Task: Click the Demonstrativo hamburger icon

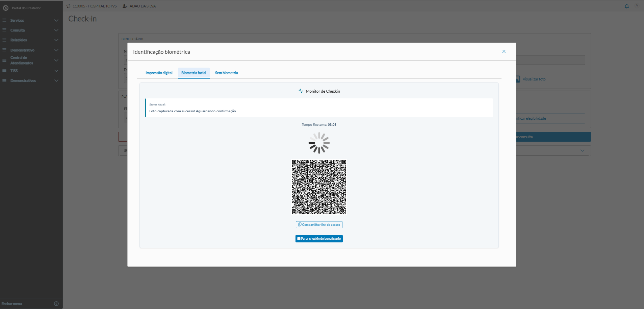Action: click(x=4, y=50)
